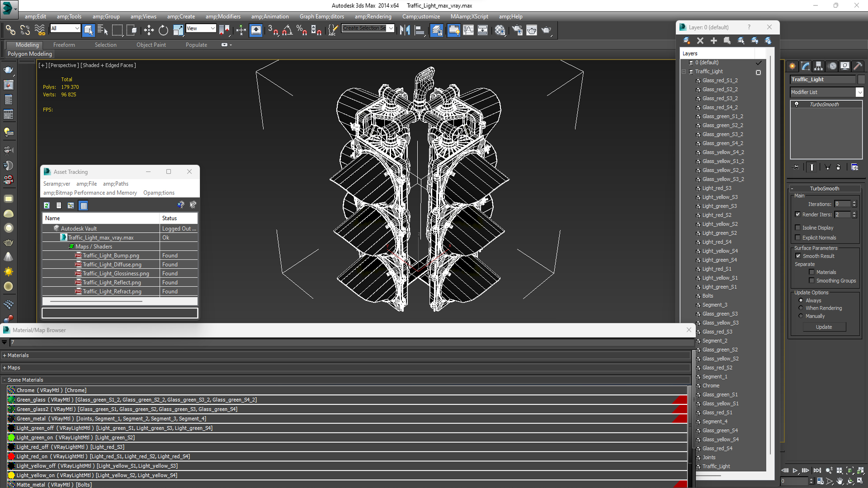Open the amp;Rendering menu
Screen dimensions: 868x488
point(373,16)
